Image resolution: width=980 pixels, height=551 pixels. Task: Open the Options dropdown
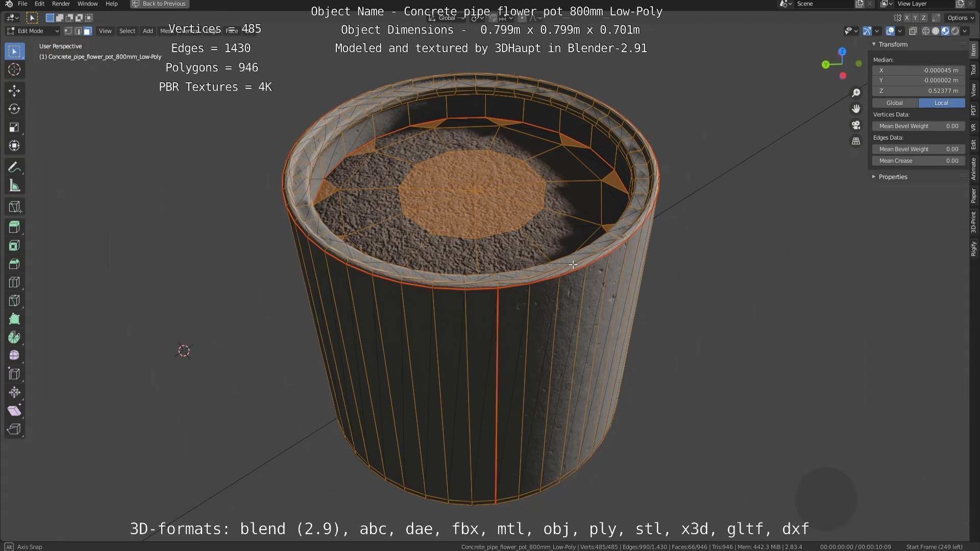(961, 18)
